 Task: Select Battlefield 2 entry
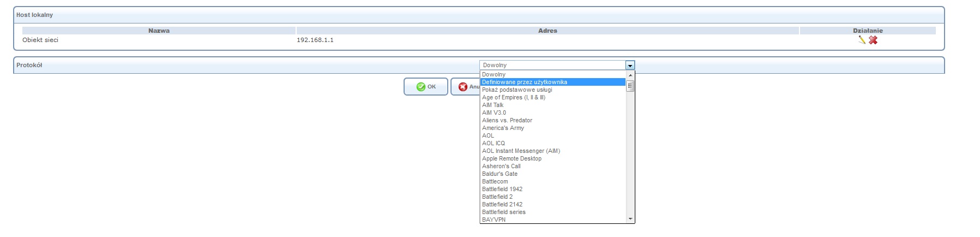[x=553, y=197]
